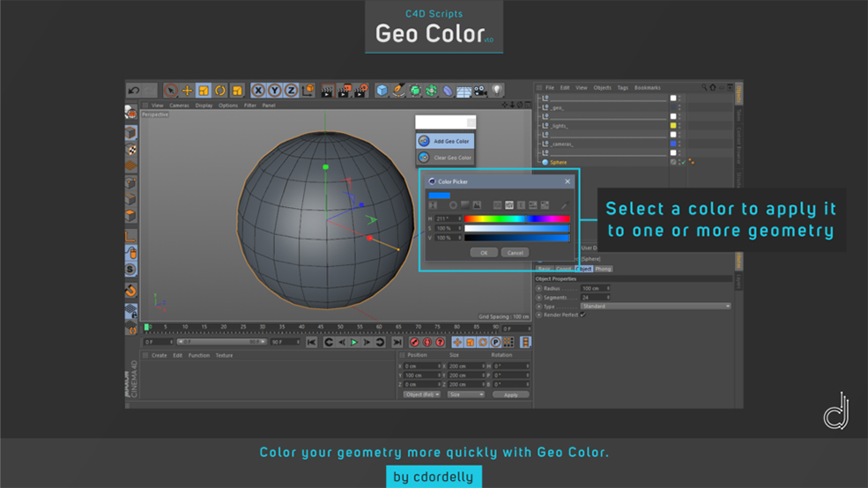Screen dimensions: 868x488
Task: Select the Live Selection tool
Action: point(170,90)
